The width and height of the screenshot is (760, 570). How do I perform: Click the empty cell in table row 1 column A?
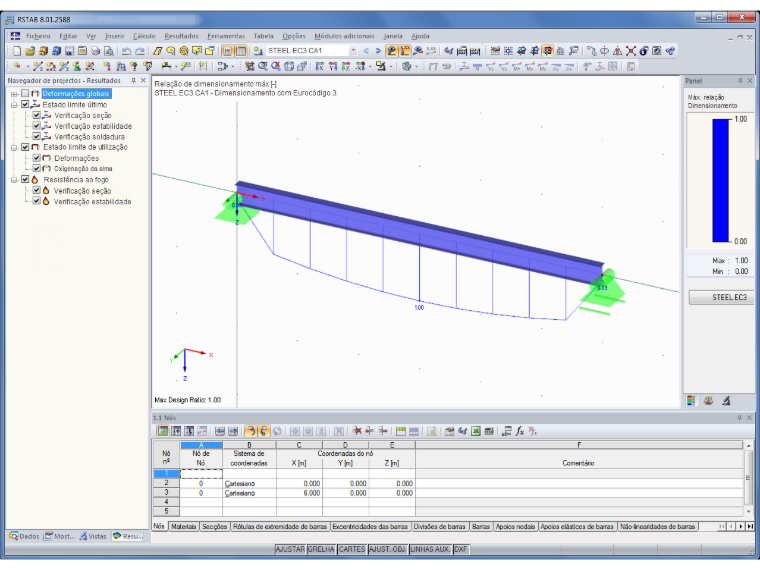201,474
